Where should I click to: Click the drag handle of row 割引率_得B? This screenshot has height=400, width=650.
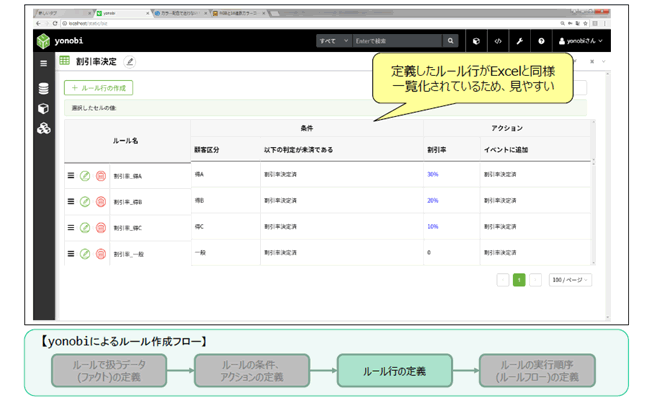click(x=71, y=201)
